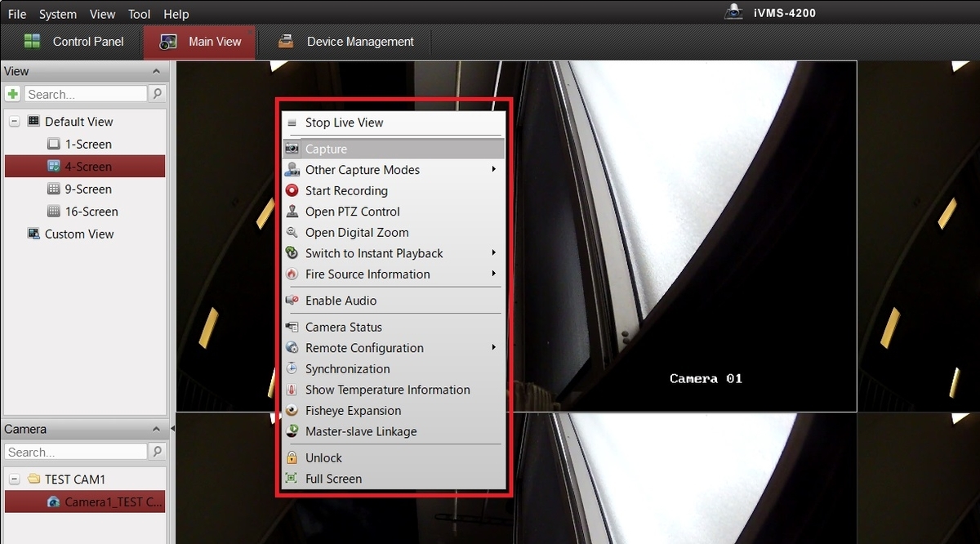980x544 pixels.
Task: Click the Enable Audio speaker icon
Action: tap(292, 301)
